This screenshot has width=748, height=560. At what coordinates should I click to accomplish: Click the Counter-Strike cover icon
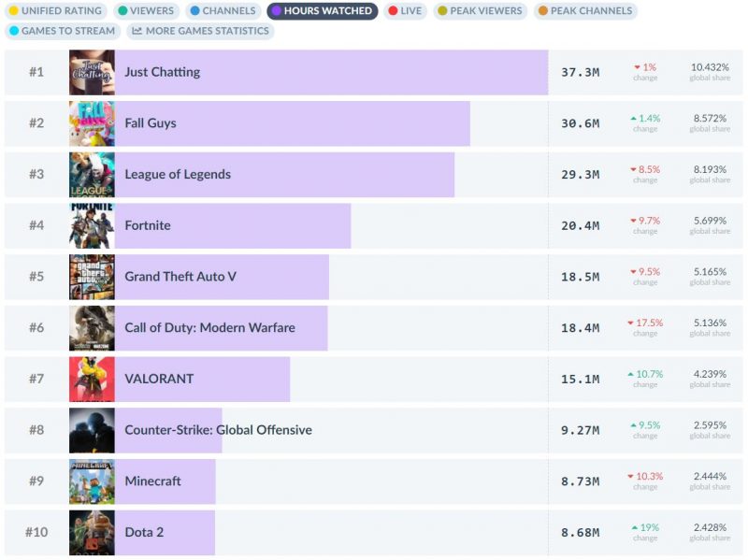(x=92, y=430)
